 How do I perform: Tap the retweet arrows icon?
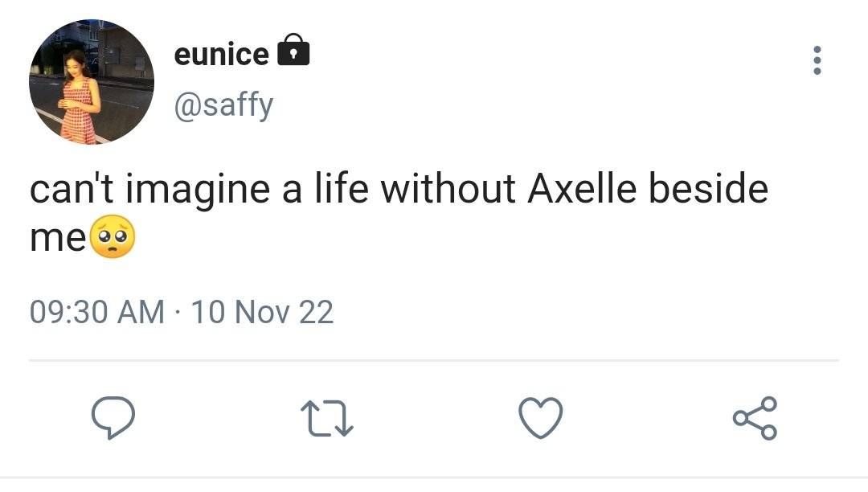(326, 418)
